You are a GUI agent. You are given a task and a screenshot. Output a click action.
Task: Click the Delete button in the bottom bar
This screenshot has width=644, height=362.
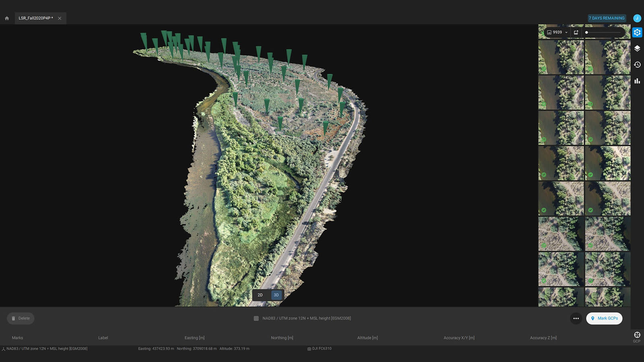pos(21,318)
